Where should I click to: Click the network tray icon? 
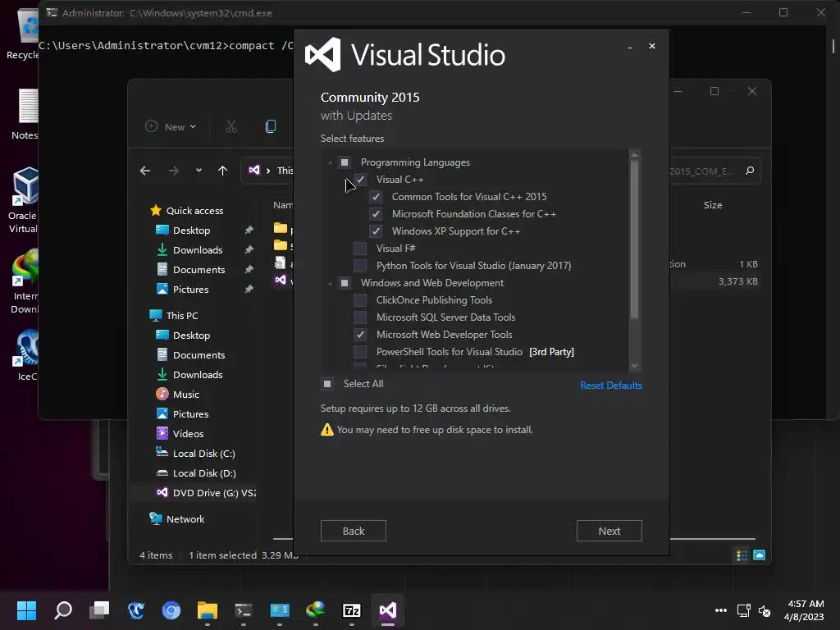point(743,610)
